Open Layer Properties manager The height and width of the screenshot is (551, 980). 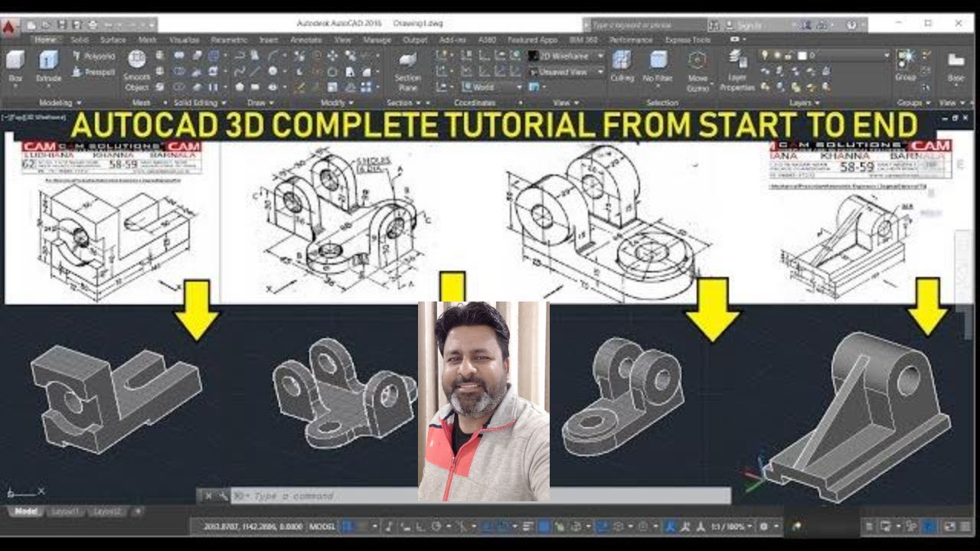click(737, 70)
